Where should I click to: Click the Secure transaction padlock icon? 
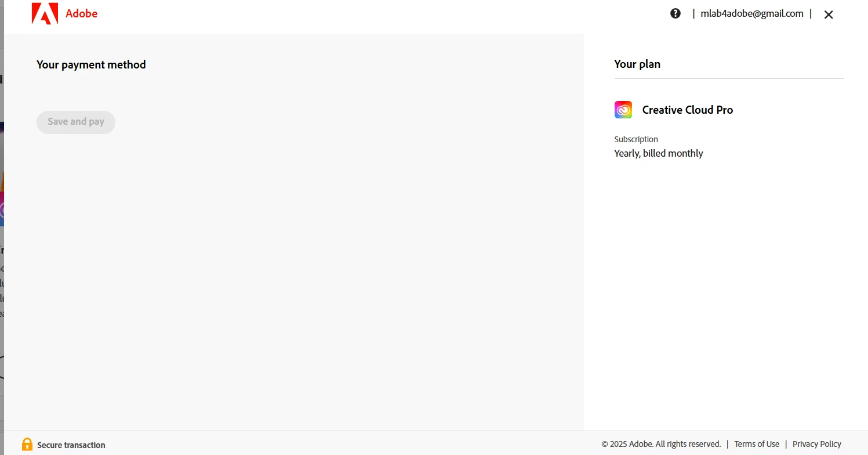pos(27,445)
